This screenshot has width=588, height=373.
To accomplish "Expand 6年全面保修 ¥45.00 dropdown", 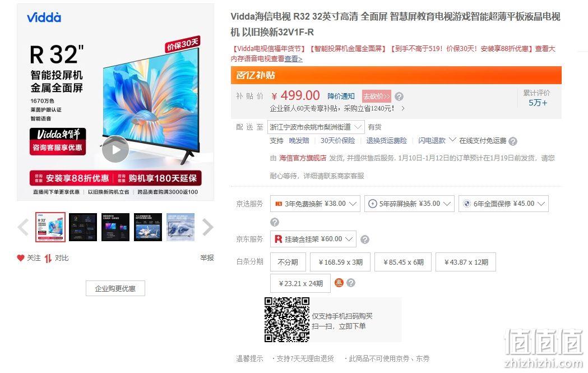I will pos(503,204).
